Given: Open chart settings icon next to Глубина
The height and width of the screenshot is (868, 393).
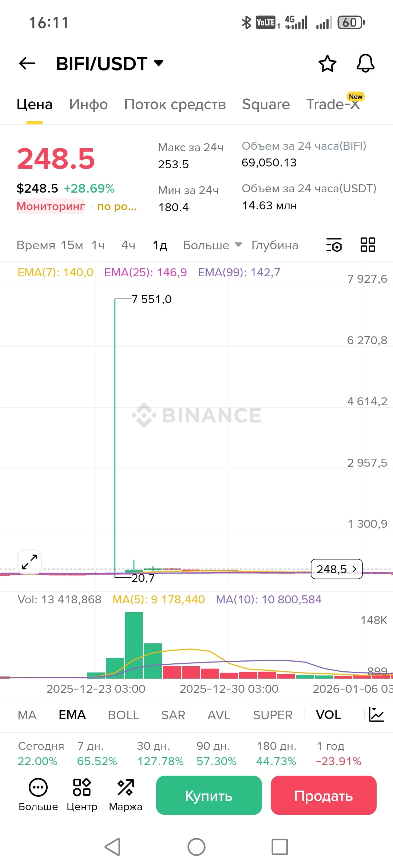Looking at the screenshot, I should click(334, 245).
